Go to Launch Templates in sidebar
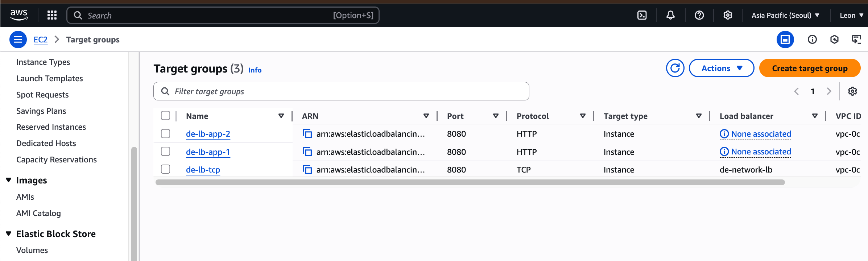Screen dimensions: 868x261 click(49, 78)
